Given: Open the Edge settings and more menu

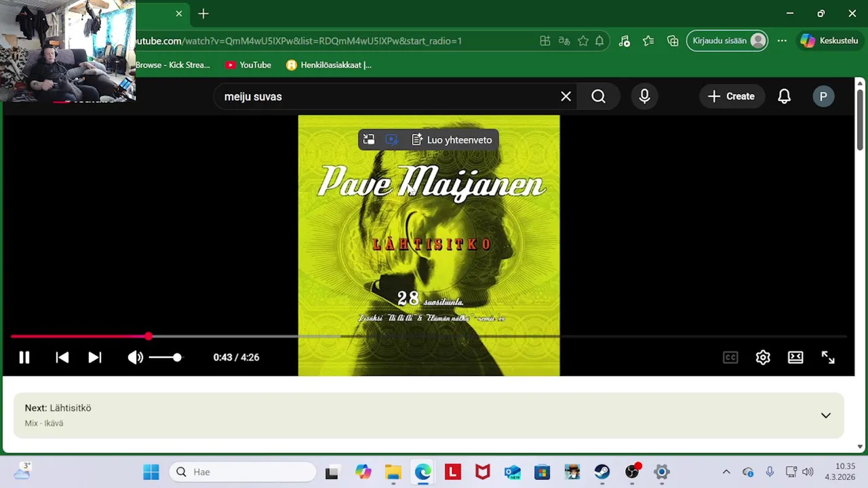Looking at the screenshot, I should pyautogui.click(x=782, y=41).
